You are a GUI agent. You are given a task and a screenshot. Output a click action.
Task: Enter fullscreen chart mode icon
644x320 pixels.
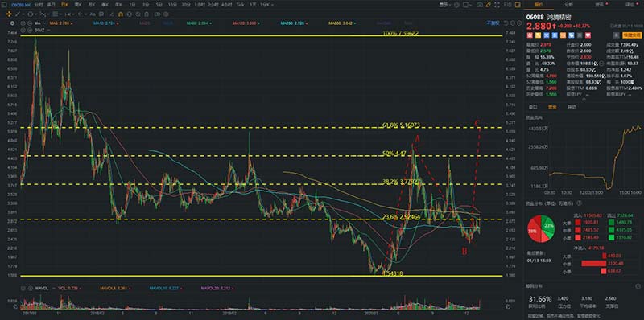point(497,5)
